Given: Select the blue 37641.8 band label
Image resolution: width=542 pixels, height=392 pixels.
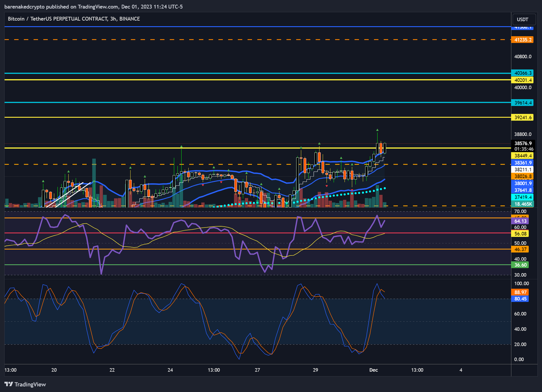Looking at the screenshot, I should (x=523, y=190).
